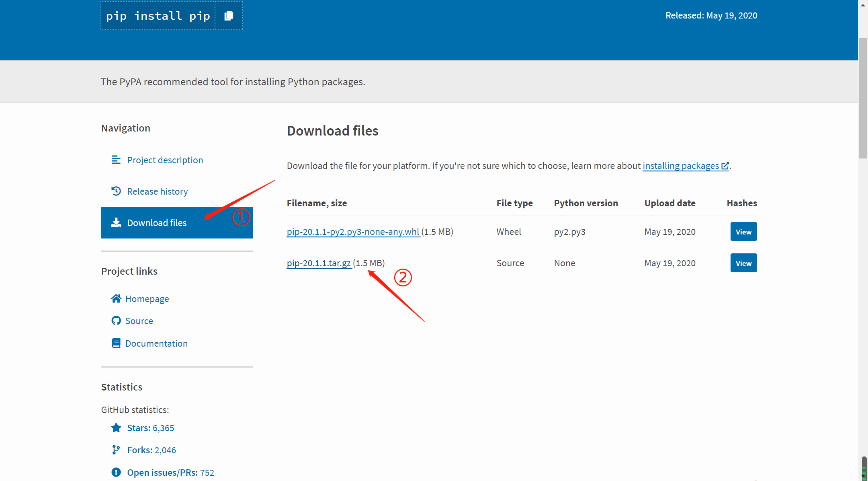Click the pip install pip command text
Image resolution: width=868 pixels, height=481 pixels.
coord(158,16)
